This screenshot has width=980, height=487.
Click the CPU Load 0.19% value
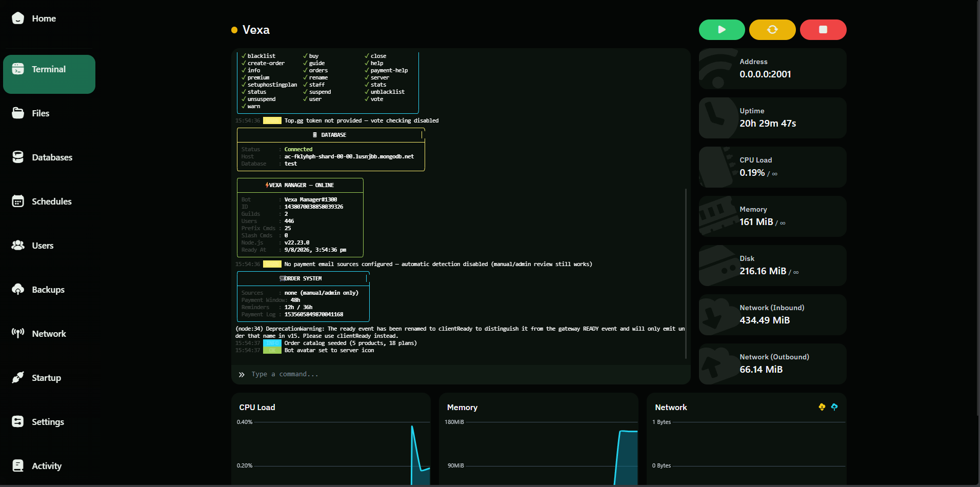click(x=752, y=173)
